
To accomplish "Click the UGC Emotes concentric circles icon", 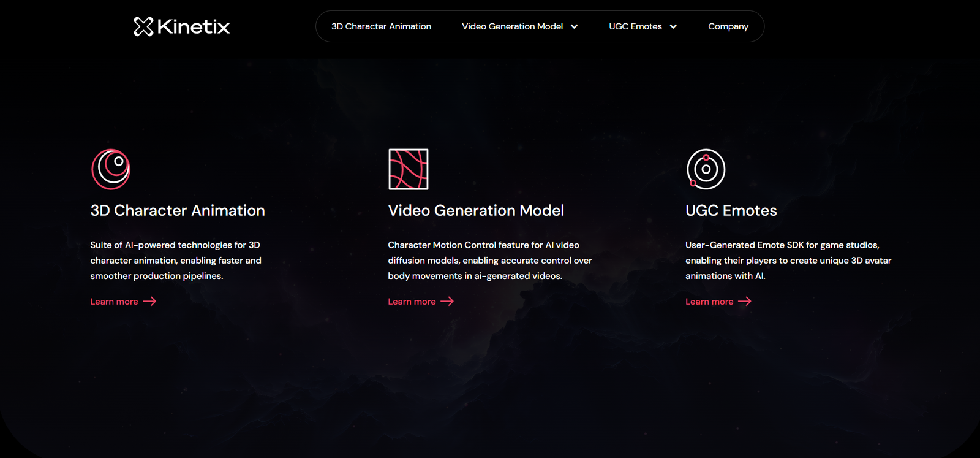I will (x=706, y=169).
